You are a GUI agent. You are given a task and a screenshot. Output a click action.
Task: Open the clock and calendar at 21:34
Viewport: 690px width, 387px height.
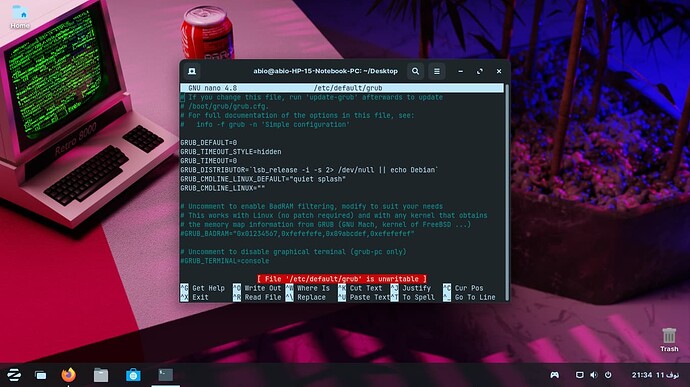click(x=655, y=375)
